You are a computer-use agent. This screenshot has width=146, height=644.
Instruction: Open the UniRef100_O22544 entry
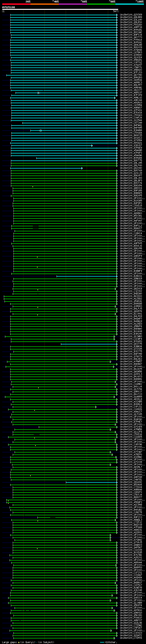pos(131,120)
